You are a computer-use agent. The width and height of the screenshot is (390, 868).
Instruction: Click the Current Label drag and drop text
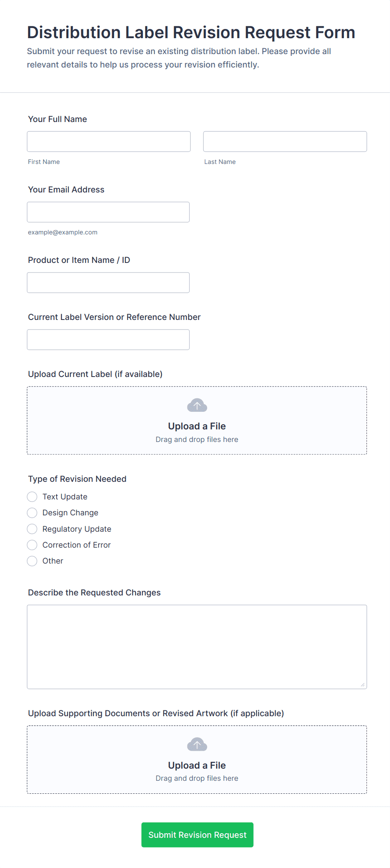tap(197, 439)
